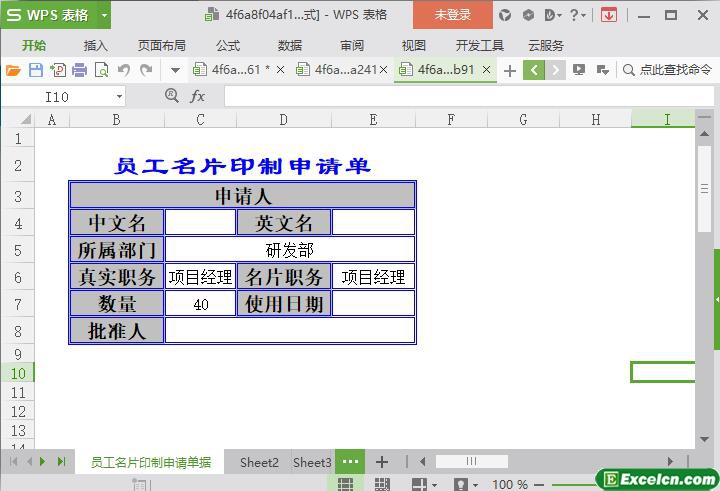Switch to Sheet2 worksheet tab
Image resolution: width=720 pixels, height=491 pixels.
click(259, 462)
